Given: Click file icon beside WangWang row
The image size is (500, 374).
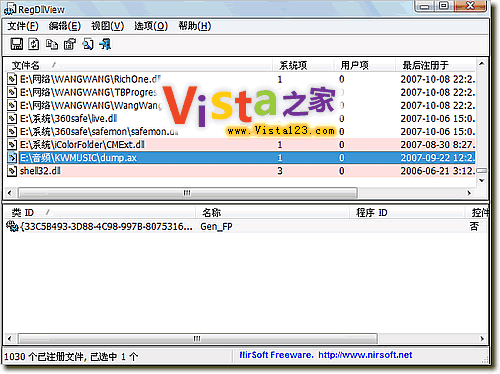Looking at the screenshot, I should 12,105.
